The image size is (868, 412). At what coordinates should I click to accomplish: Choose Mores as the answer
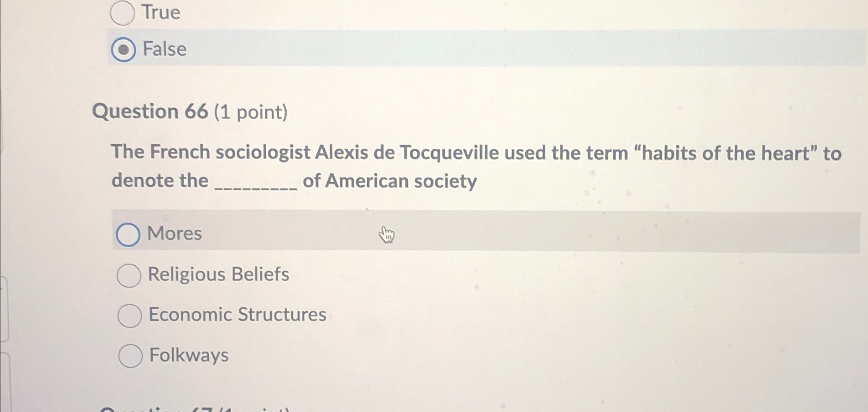[129, 234]
